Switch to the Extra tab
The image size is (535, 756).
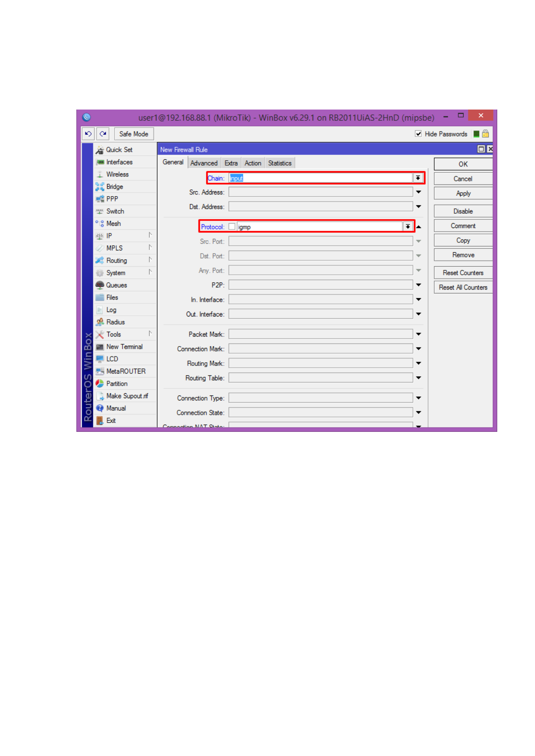click(231, 163)
